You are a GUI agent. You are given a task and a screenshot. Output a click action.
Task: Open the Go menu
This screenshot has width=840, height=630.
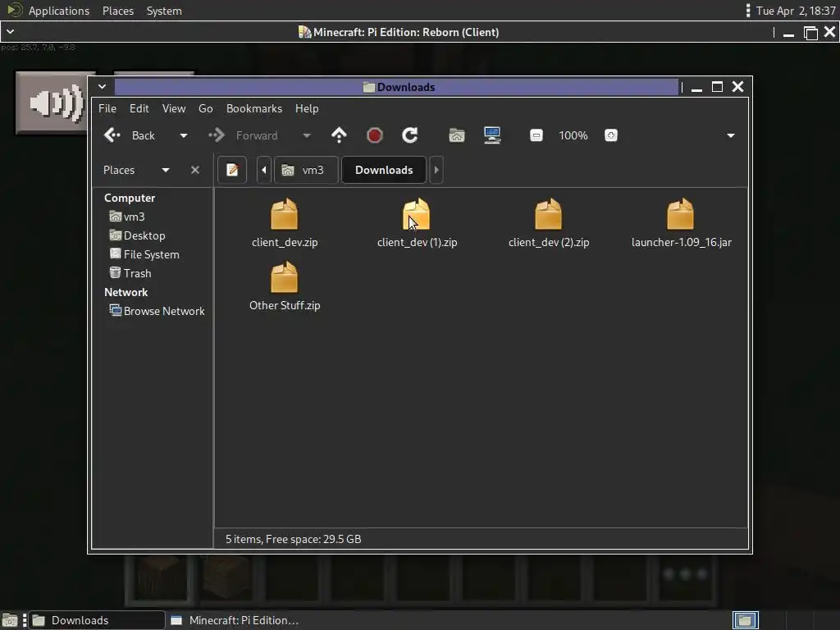(x=206, y=108)
